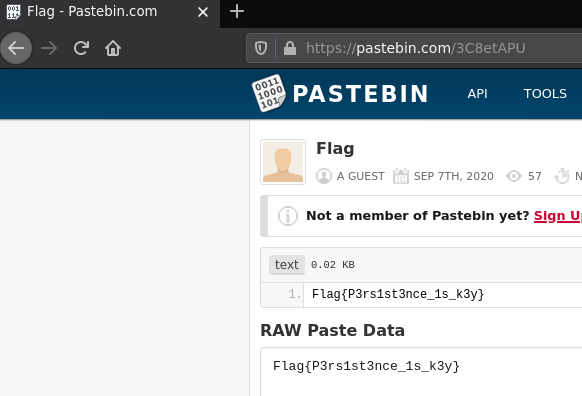Click the info circle icon in notice
Image resolution: width=582 pixels, height=396 pixels.
click(288, 216)
